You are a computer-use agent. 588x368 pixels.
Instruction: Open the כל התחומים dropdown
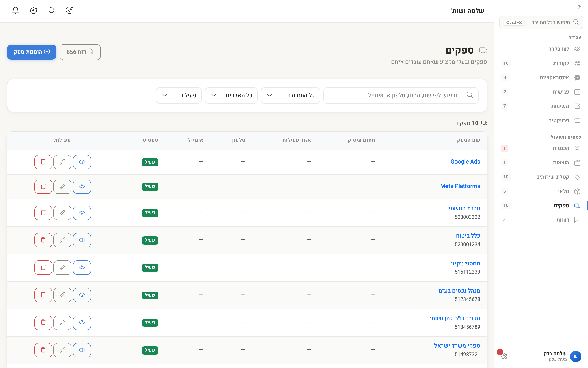point(290,95)
